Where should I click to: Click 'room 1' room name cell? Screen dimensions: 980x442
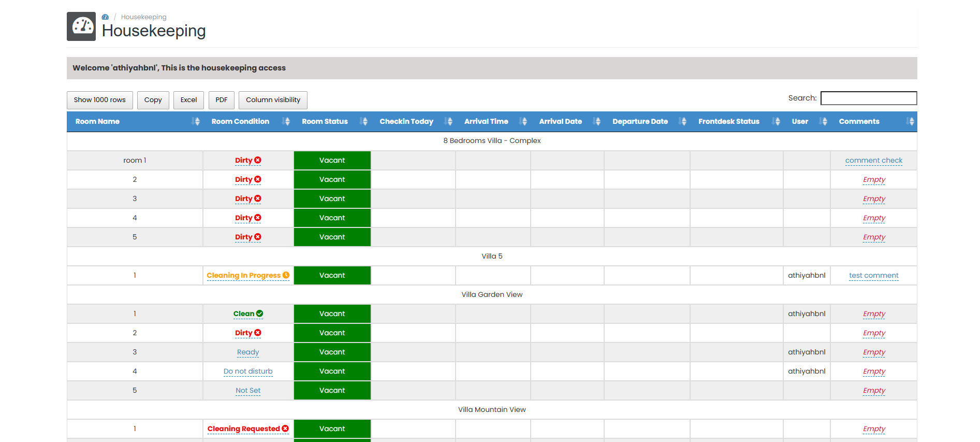click(135, 161)
